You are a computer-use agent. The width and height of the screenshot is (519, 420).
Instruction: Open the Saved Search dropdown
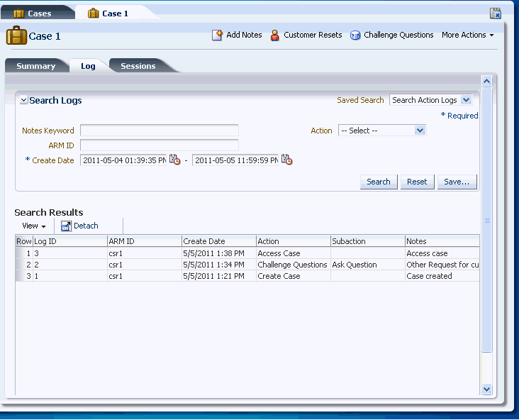tap(466, 100)
